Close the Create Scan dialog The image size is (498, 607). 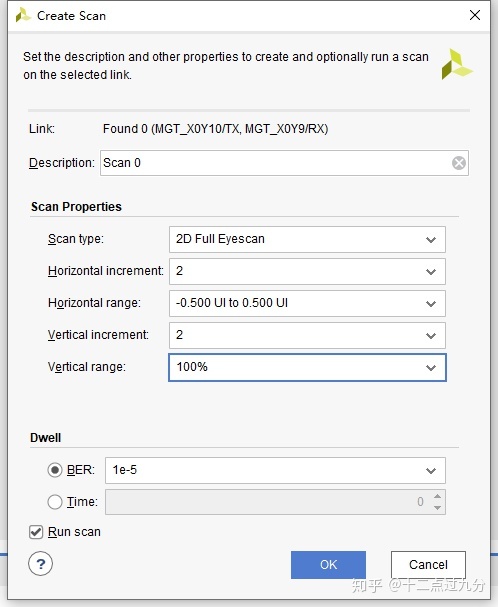[475, 15]
